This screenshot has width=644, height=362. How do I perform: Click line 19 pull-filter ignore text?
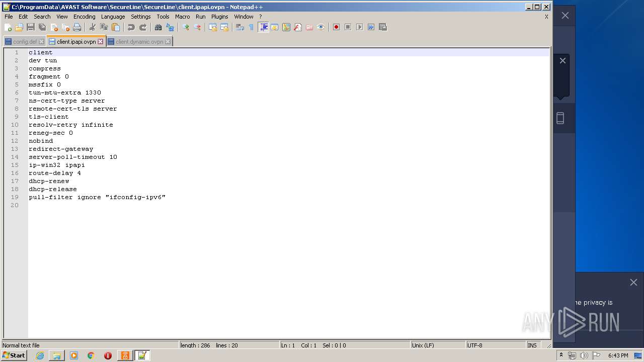97,197
